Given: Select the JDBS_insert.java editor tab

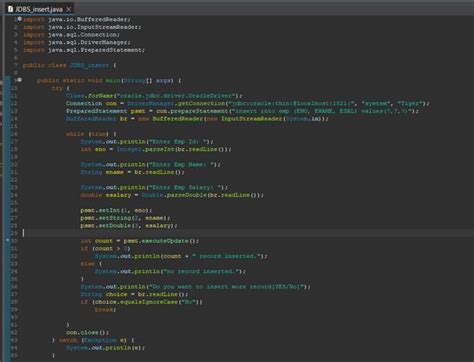Looking at the screenshot, I should (39, 9).
